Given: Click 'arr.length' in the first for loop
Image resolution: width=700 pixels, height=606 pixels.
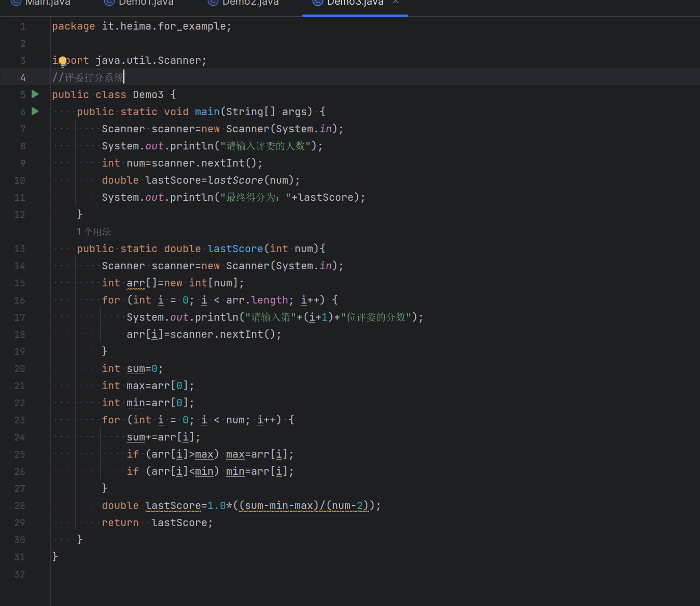Looking at the screenshot, I should [257, 300].
